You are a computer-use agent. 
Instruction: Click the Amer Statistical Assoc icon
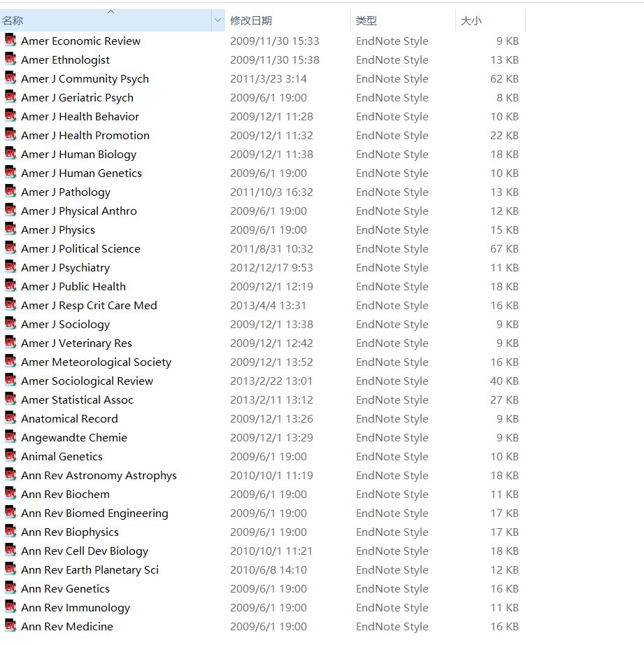10,399
